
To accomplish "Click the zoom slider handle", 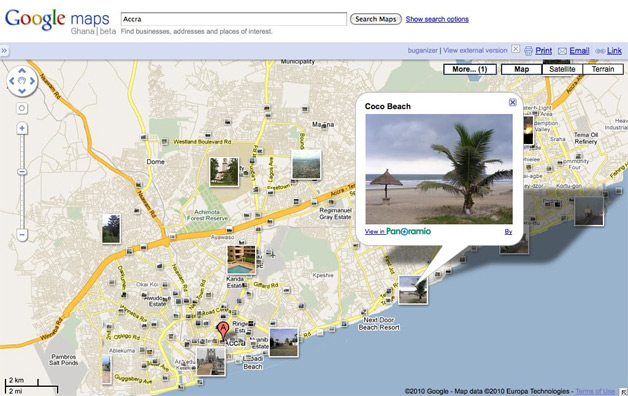I will click(22, 172).
